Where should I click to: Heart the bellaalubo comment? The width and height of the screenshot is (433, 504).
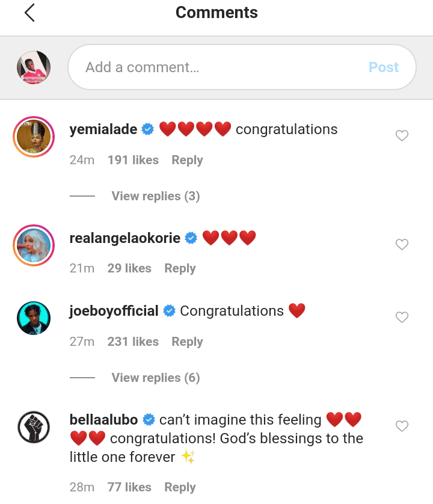click(x=402, y=426)
